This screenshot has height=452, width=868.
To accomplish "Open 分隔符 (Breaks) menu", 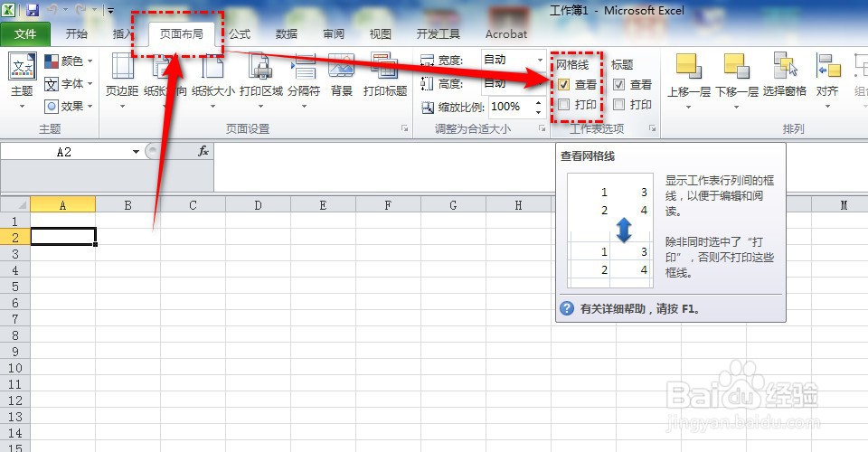I will [304, 80].
